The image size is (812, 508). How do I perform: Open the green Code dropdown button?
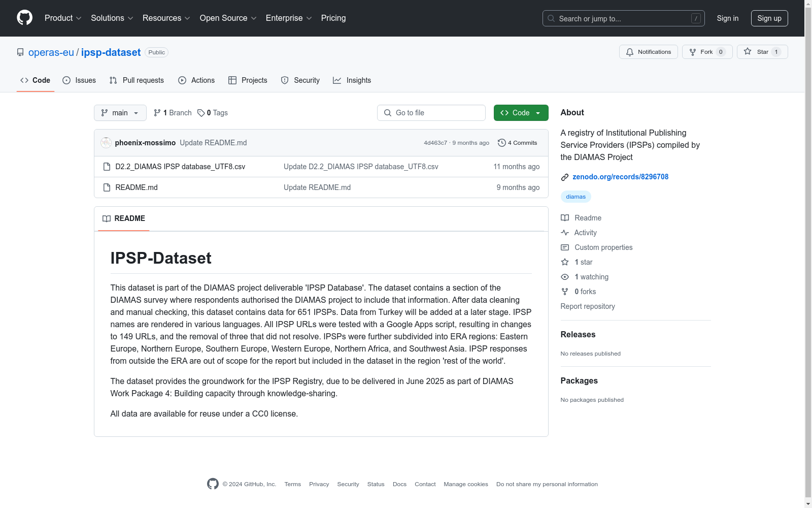point(521,113)
